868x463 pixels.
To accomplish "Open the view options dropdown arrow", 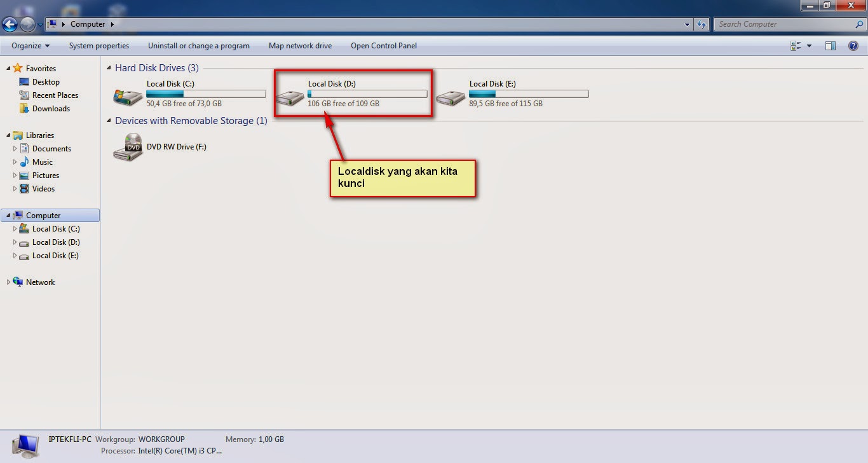I will 809,46.
